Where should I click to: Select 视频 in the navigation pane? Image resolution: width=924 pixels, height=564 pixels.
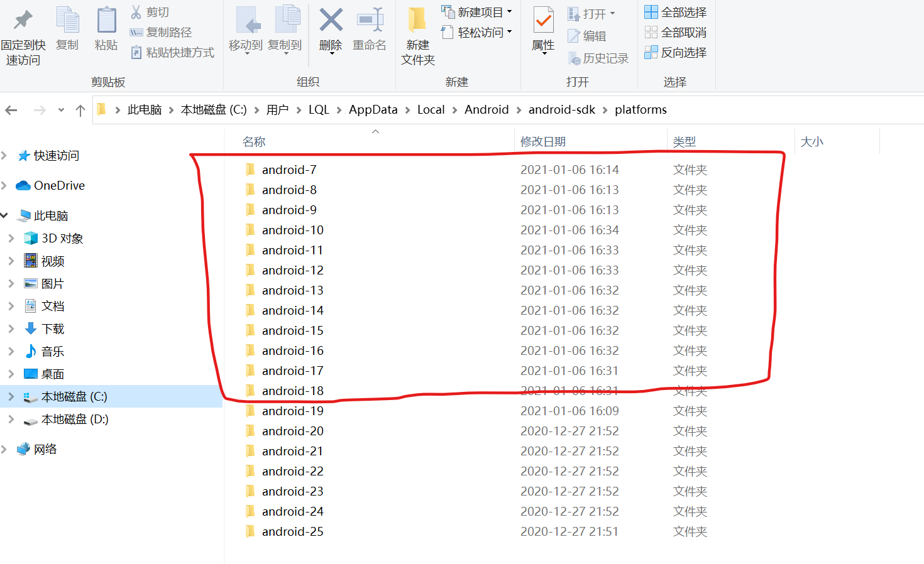click(x=53, y=261)
